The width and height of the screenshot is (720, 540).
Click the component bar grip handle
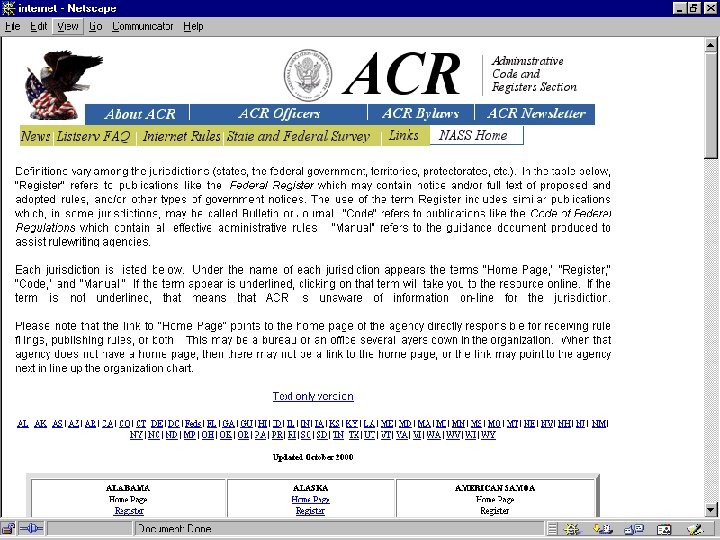[552, 529]
